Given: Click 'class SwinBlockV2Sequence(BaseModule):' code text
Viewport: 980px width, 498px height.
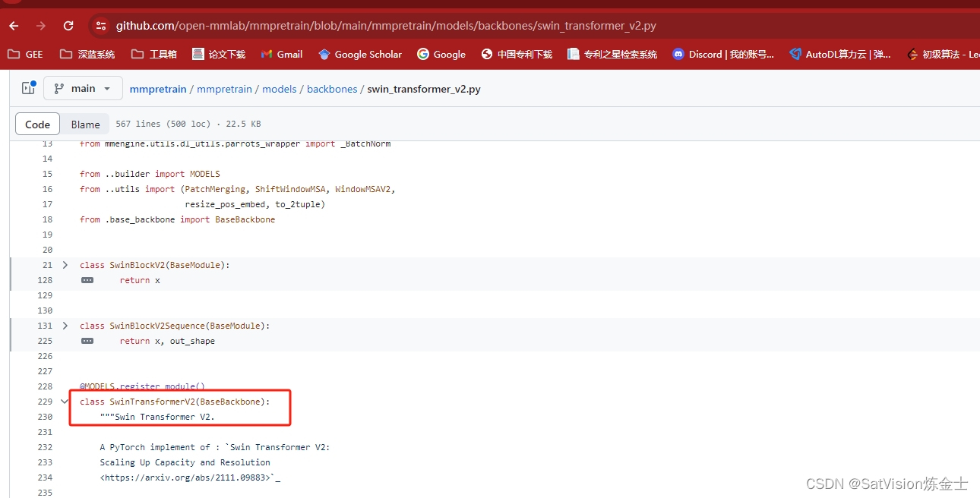Looking at the screenshot, I should [175, 326].
